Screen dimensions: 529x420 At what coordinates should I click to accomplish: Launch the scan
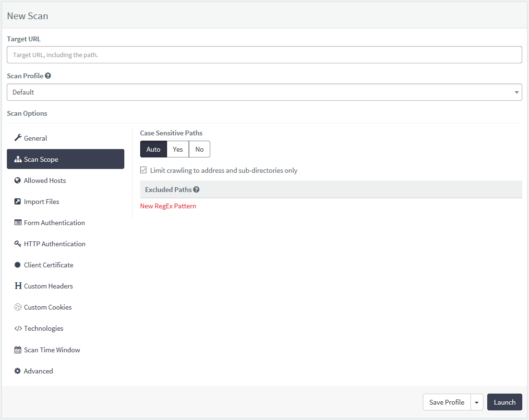pyautogui.click(x=505, y=402)
